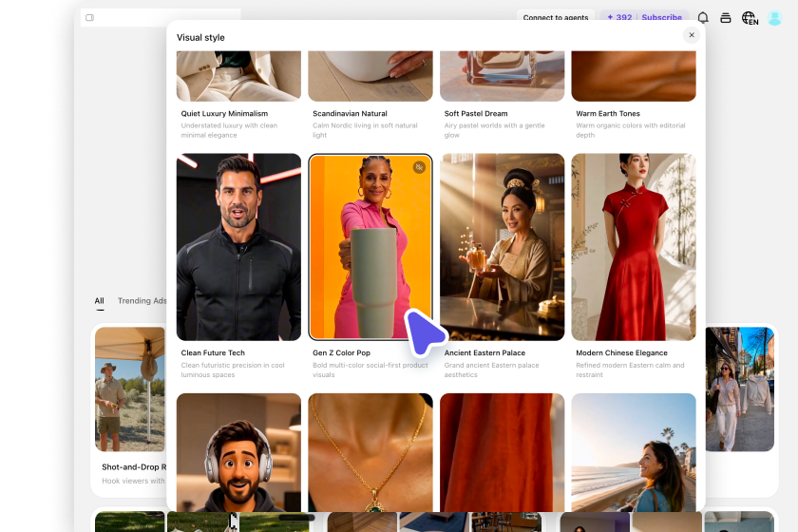Click 'Calm Nordic living in soft natural light' text

[x=365, y=130]
